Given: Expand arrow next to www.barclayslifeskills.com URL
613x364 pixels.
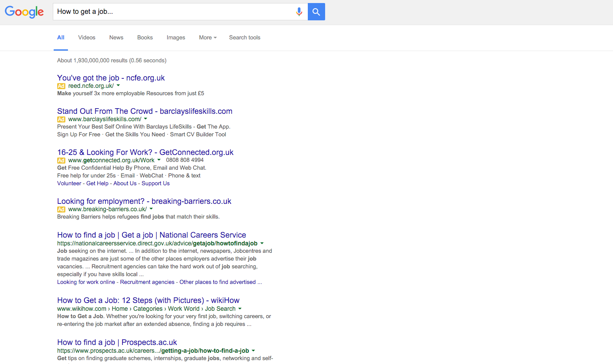Looking at the screenshot, I should click(x=145, y=119).
